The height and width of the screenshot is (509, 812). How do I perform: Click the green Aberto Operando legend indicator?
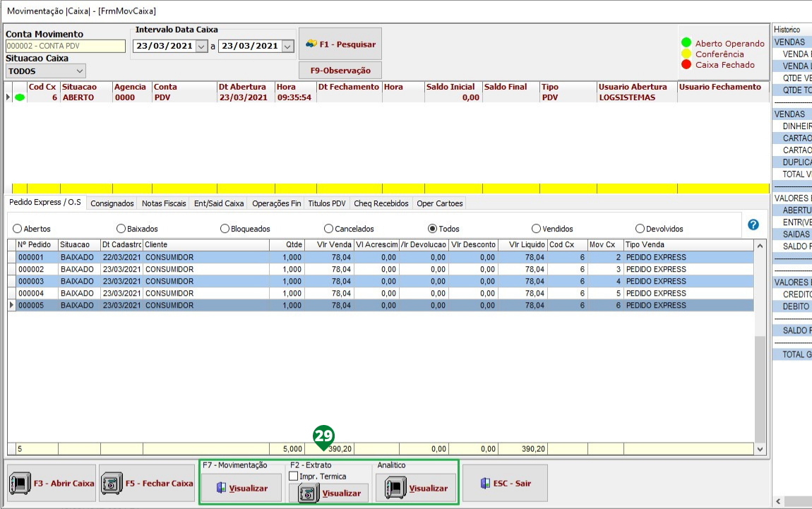pyautogui.click(x=686, y=42)
